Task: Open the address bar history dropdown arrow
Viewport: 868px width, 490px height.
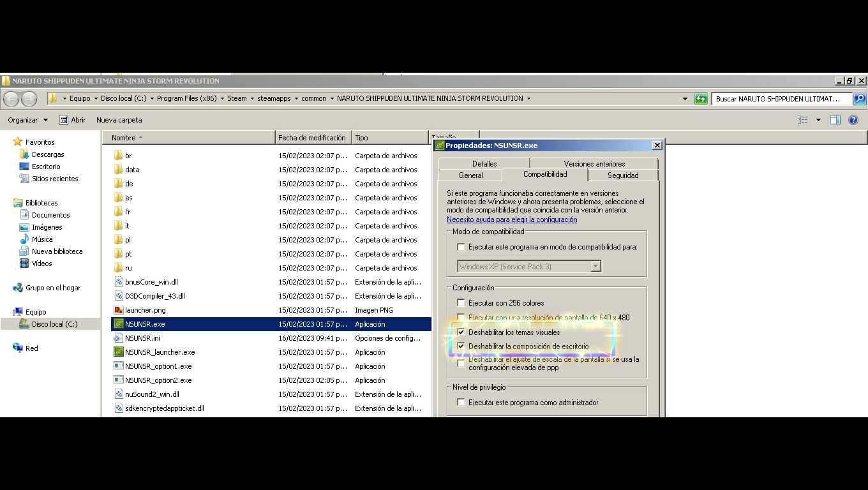Action: (685, 99)
